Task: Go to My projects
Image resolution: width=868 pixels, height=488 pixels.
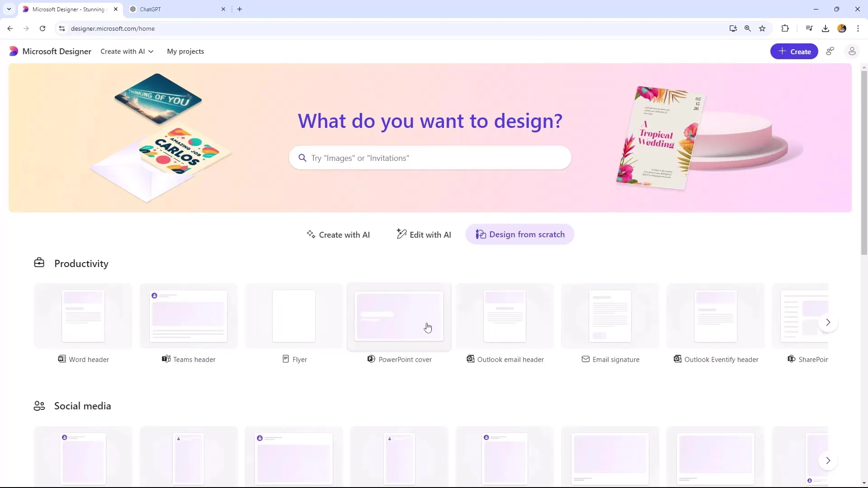Action: (x=185, y=52)
